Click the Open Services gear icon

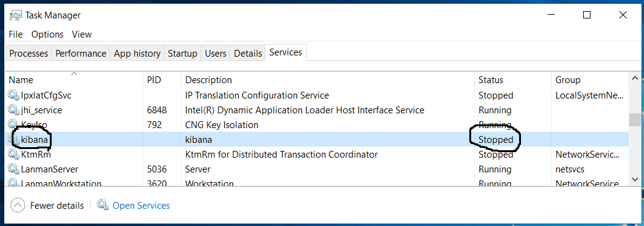point(103,204)
